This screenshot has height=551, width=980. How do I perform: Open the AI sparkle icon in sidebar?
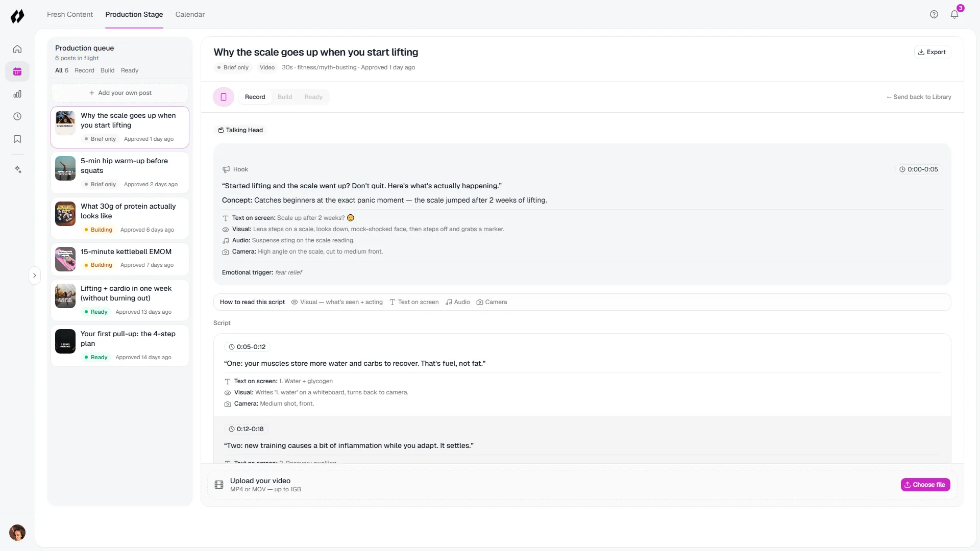point(17,169)
